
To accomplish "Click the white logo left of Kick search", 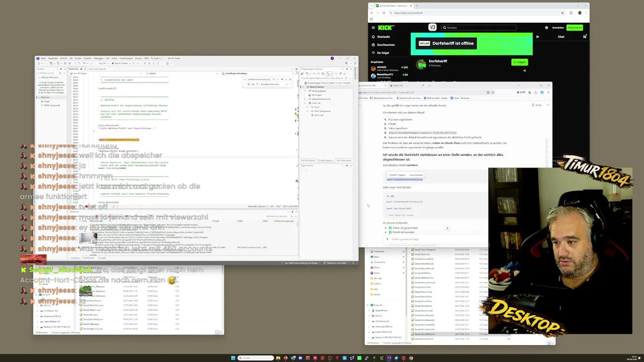I will [432, 28].
